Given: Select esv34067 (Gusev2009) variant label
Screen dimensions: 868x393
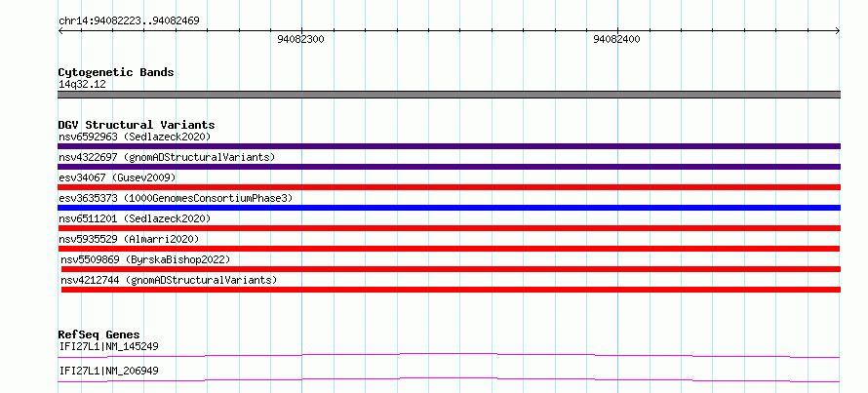Looking at the screenshot, I should coord(117,177).
